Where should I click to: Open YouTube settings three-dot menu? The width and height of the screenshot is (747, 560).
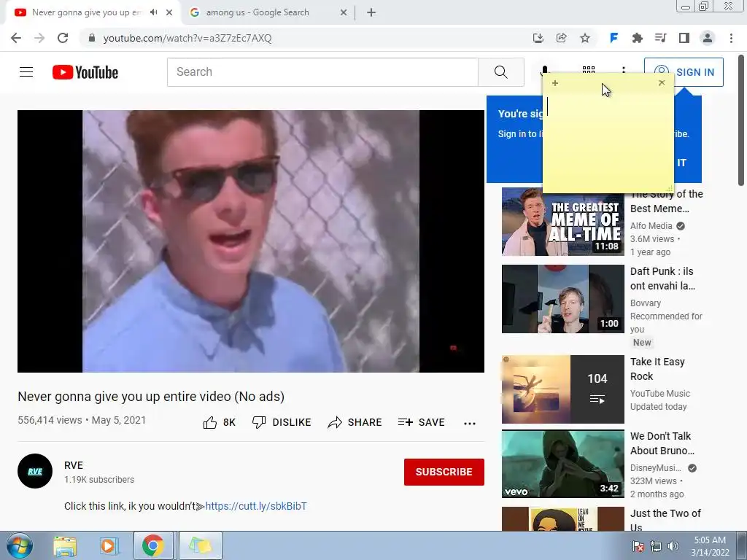coord(624,70)
